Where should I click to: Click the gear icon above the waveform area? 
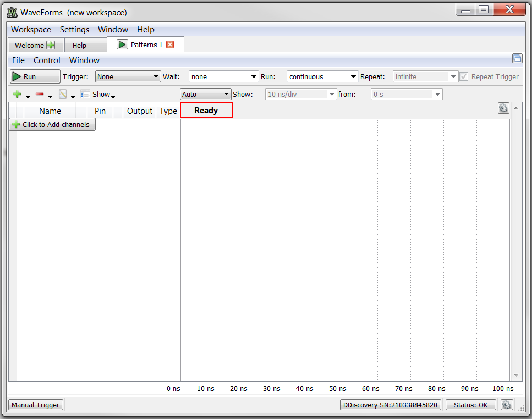(x=503, y=108)
